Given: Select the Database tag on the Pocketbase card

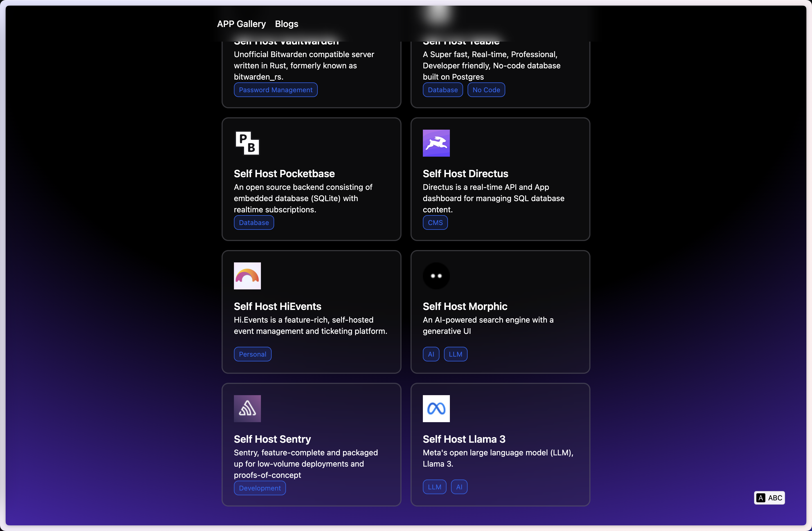Looking at the screenshot, I should pos(254,222).
